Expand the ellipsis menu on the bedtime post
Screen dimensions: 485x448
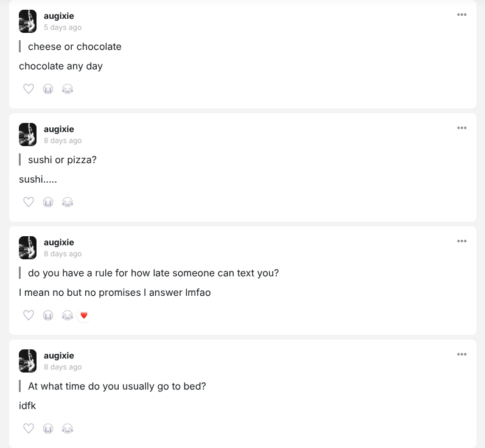[462, 354]
